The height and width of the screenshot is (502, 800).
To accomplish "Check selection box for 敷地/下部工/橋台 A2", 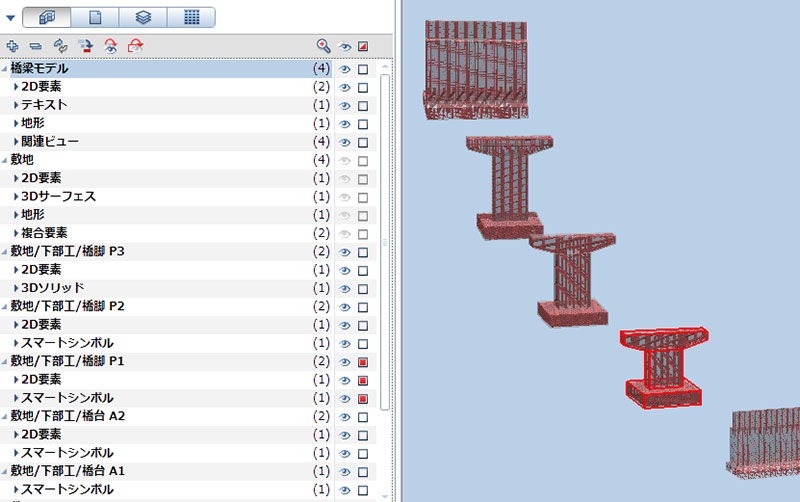I will point(363,417).
